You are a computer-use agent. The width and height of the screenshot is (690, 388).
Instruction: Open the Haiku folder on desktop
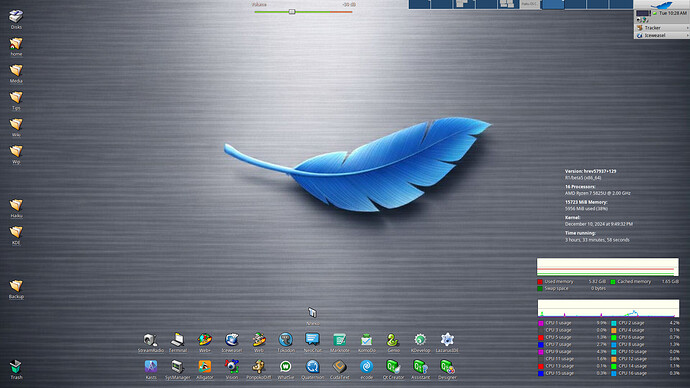click(16, 205)
